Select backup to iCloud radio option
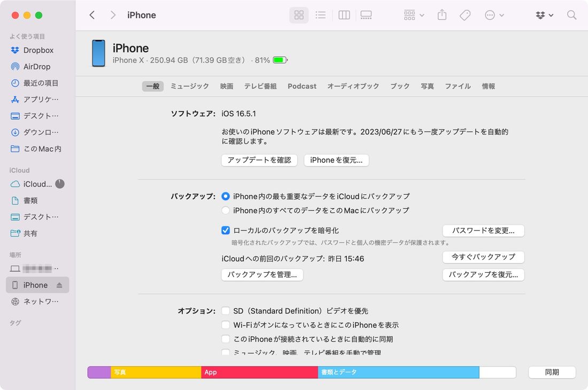The image size is (588, 390). (226, 196)
